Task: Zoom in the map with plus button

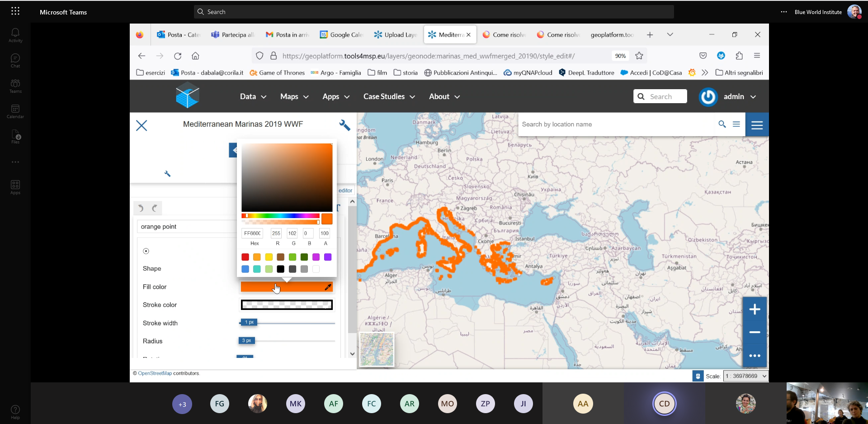Action: (755, 310)
